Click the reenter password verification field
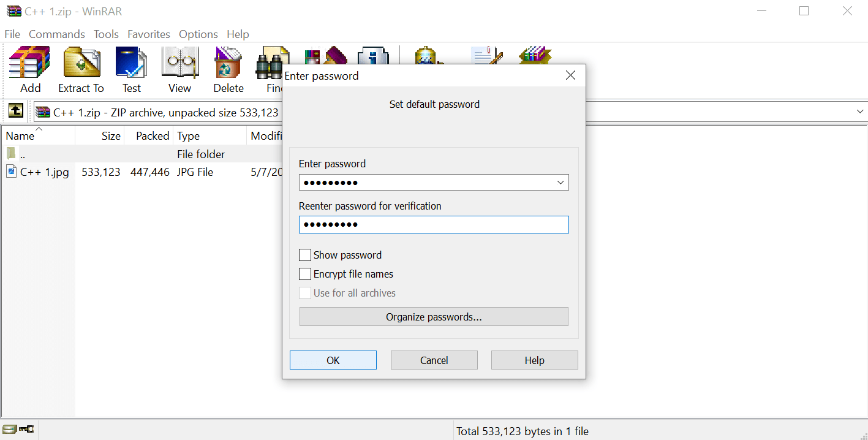 coord(433,224)
